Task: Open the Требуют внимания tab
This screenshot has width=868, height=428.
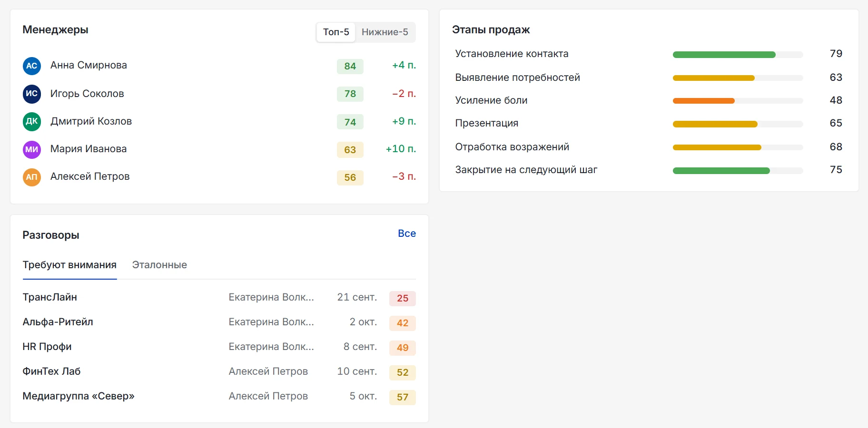Action: pyautogui.click(x=69, y=265)
